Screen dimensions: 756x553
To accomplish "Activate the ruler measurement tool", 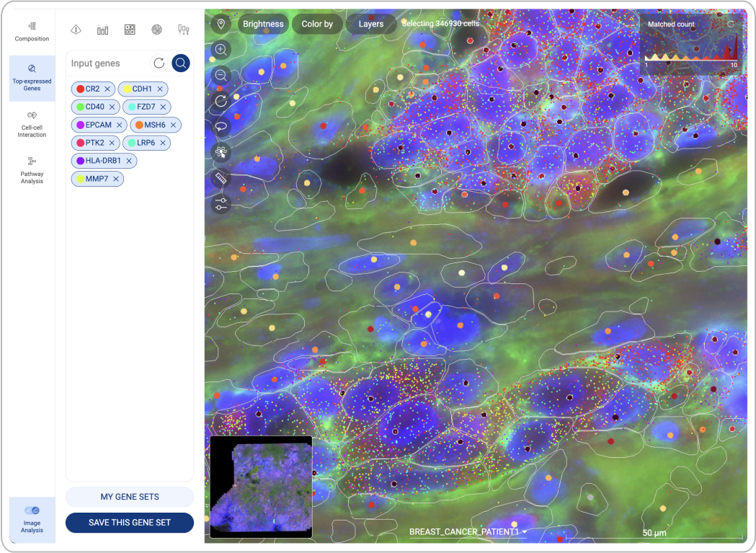I will (221, 178).
